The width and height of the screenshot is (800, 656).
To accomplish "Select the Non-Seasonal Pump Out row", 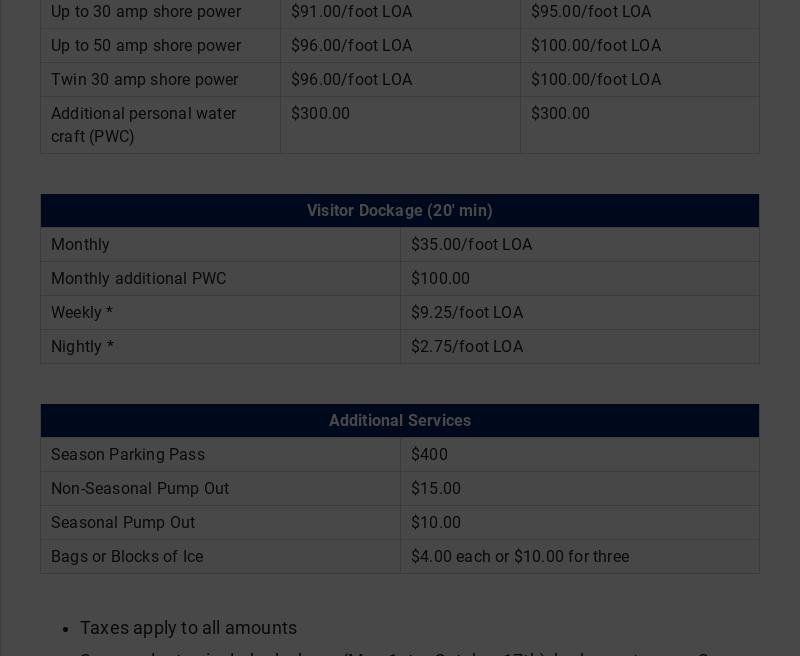I will pyautogui.click(x=140, y=489).
